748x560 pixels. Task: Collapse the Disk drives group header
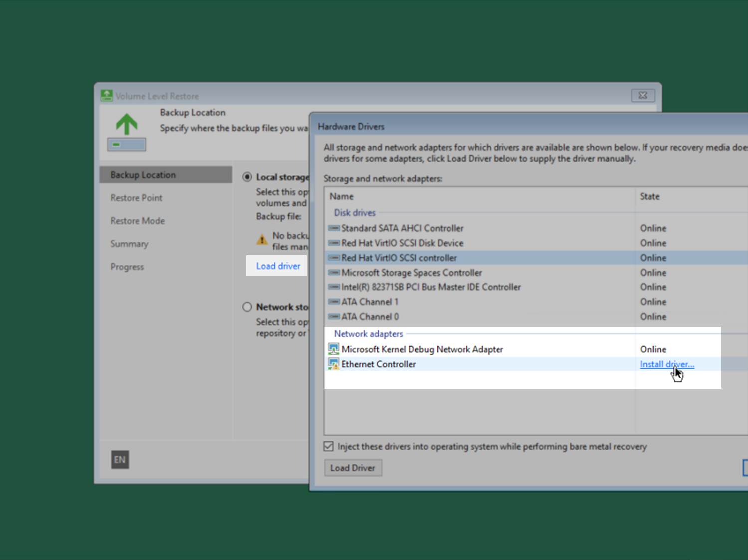click(x=355, y=213)
